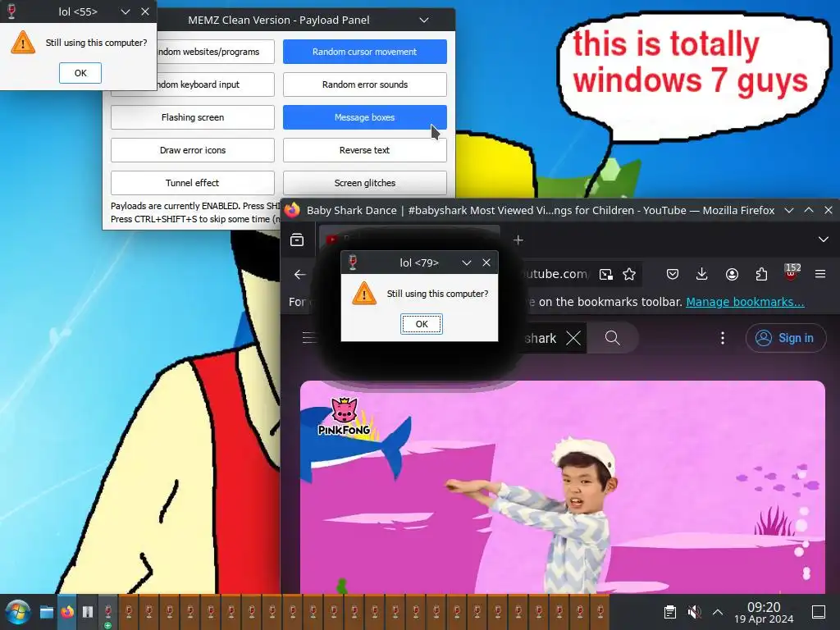Toggle the Random error sounds payload
840x630 pixels.
tap(365, 84)
